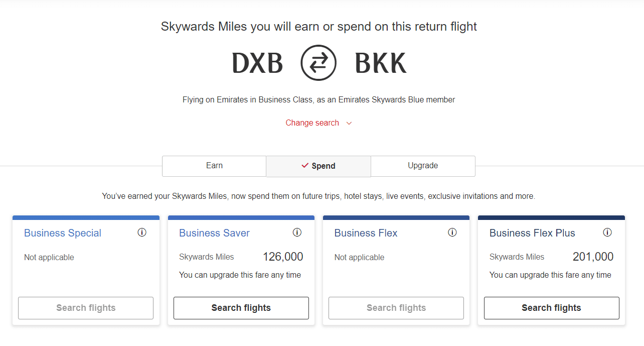644x346 pixels.
Task: Click the Business Special card title
Action: tap(63, 233)
